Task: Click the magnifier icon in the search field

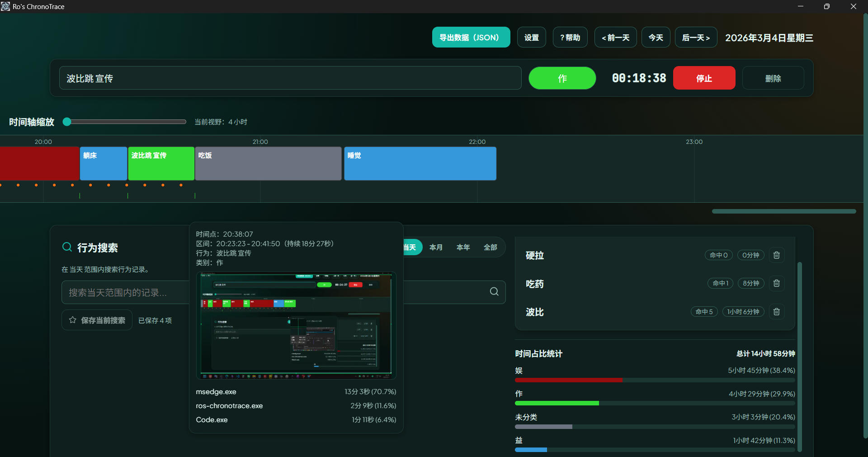Action: point(494,292)
